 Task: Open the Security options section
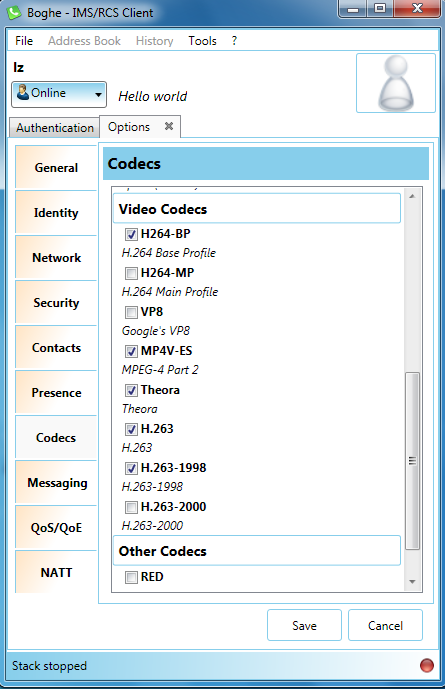pyautogui.click(x=56, y=303)
